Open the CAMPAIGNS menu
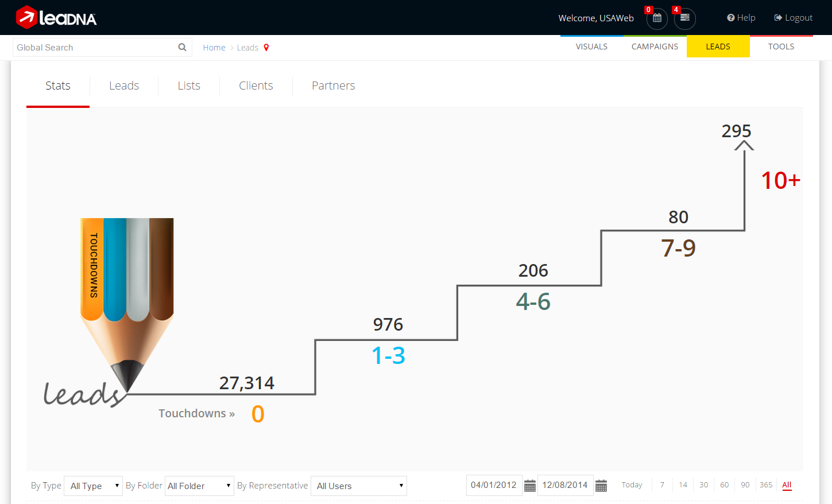 [655, 46]
